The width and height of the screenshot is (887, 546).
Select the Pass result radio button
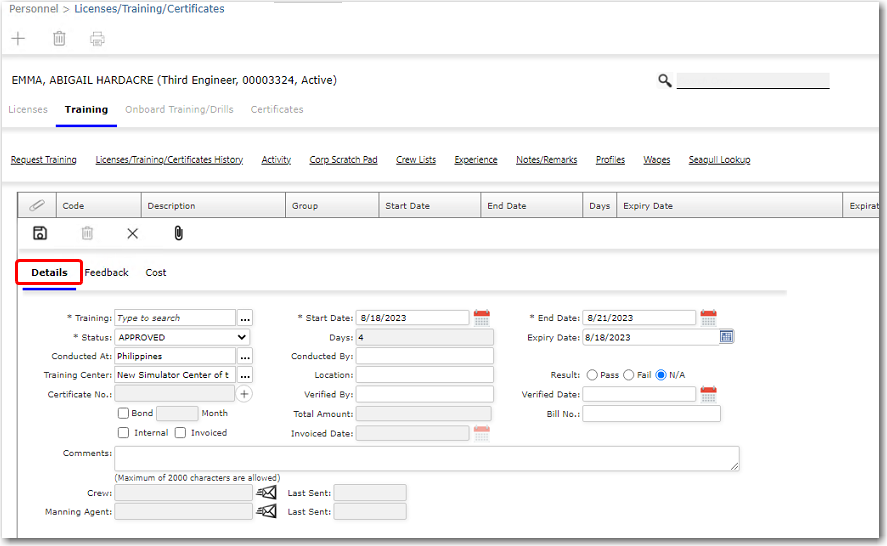click(x=592, y=375)
